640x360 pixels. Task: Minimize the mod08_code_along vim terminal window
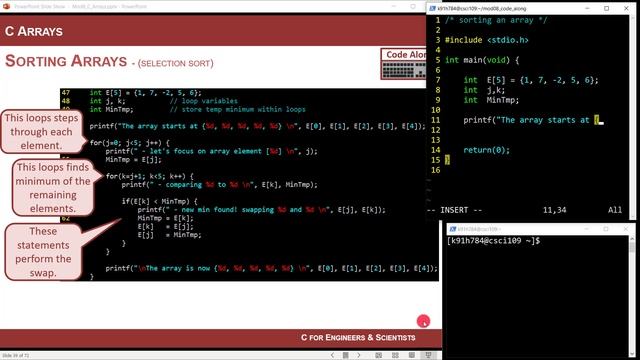coord(587,8)
